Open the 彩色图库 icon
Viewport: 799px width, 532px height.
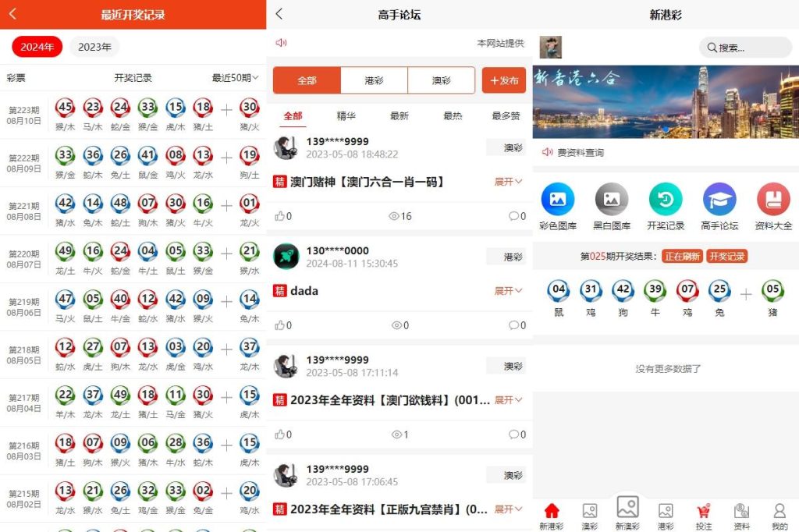[557, 200]
